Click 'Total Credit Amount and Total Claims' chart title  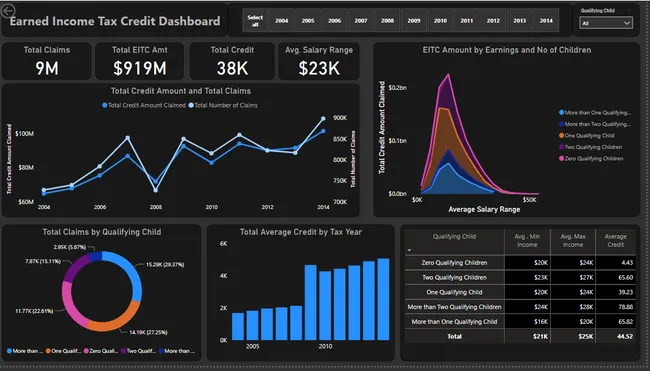181,91
